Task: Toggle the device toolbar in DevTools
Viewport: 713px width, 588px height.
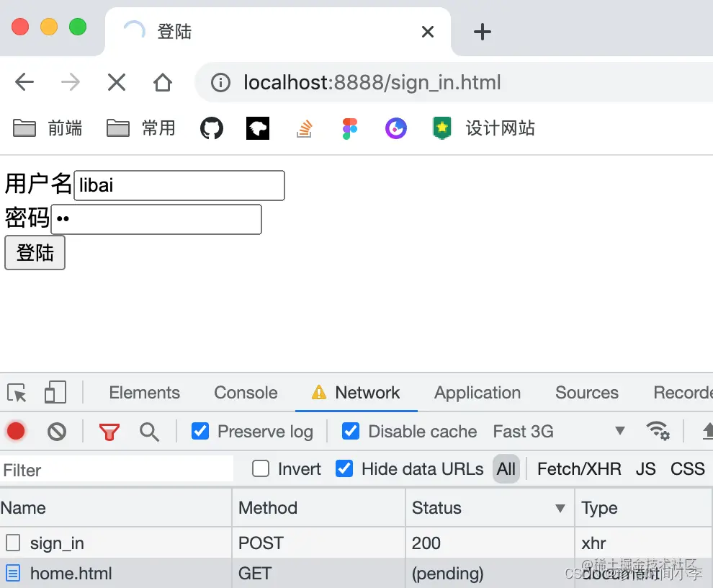Action: click(55, 392)
